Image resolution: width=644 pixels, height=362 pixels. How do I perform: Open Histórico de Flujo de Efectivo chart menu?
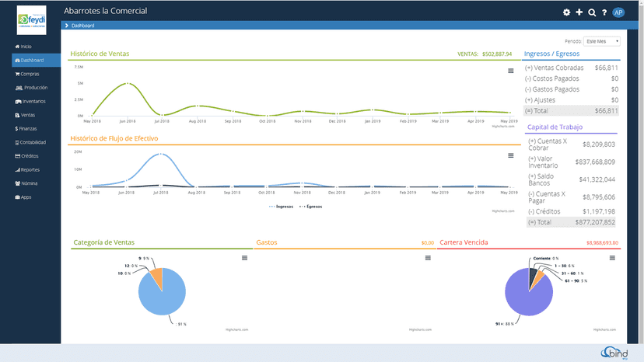pyautogui.click(x=510, y=155)
